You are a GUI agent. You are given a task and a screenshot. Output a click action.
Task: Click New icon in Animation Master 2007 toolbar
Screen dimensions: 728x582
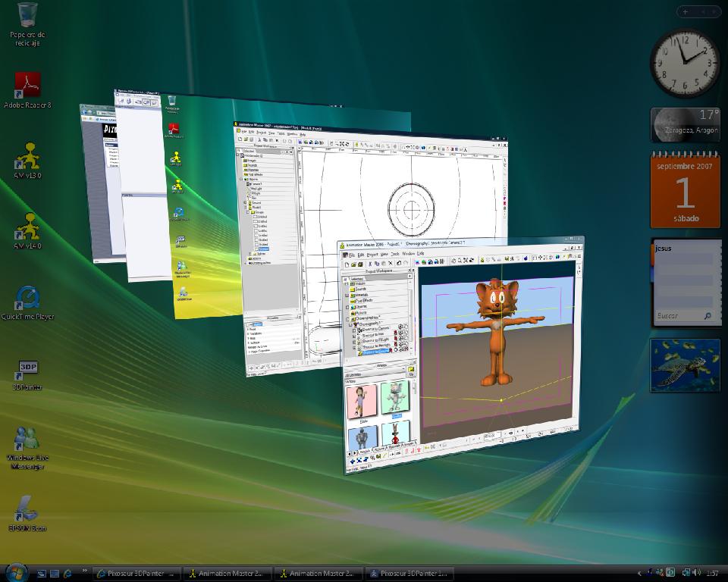pyautogui.click(x=240, y=139)
